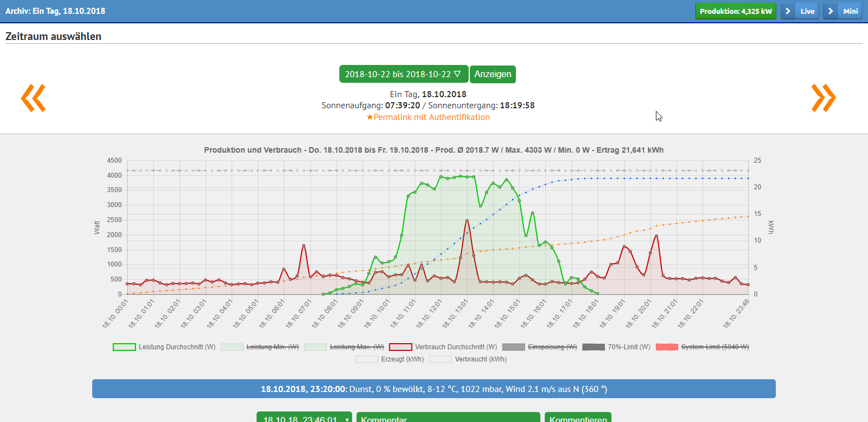Switch to the Mini view

[x=842, y=11]
